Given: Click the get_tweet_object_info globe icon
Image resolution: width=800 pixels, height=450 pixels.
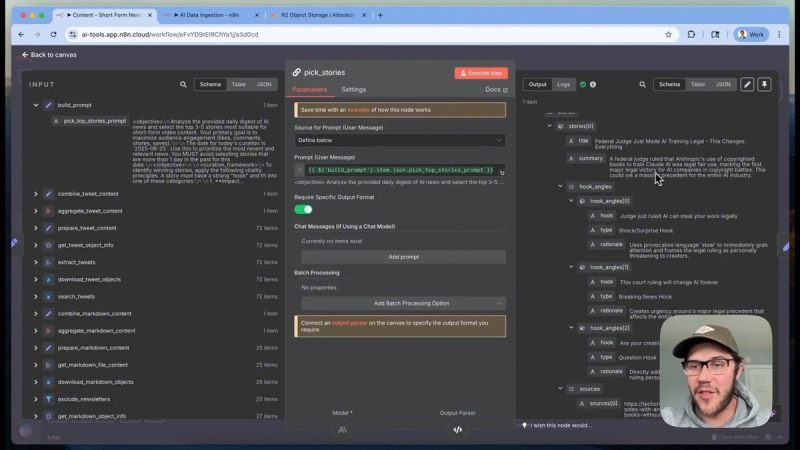Looking at the screenshot, I should point(48,245).
